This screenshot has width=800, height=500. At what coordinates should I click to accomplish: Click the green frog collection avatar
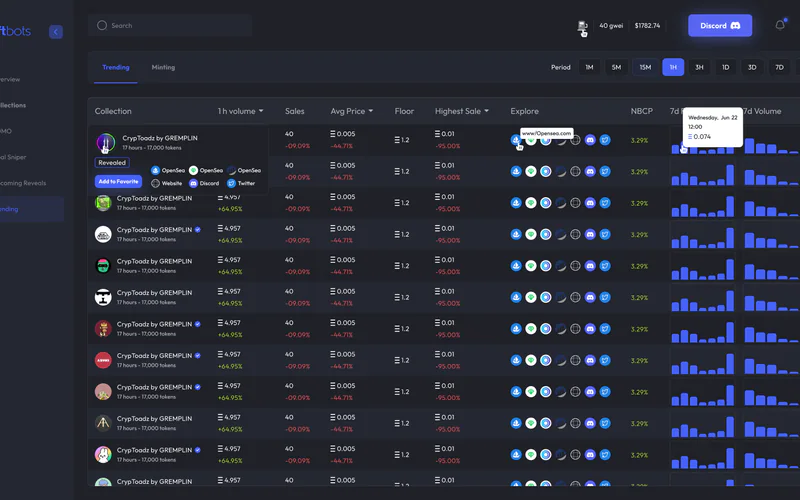pyautogui.click(x=103, y=203)
